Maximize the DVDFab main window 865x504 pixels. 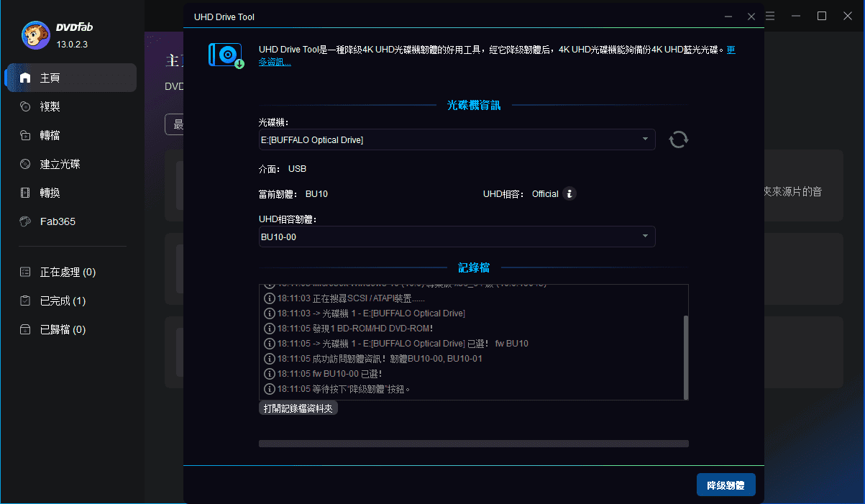point(822,16)
